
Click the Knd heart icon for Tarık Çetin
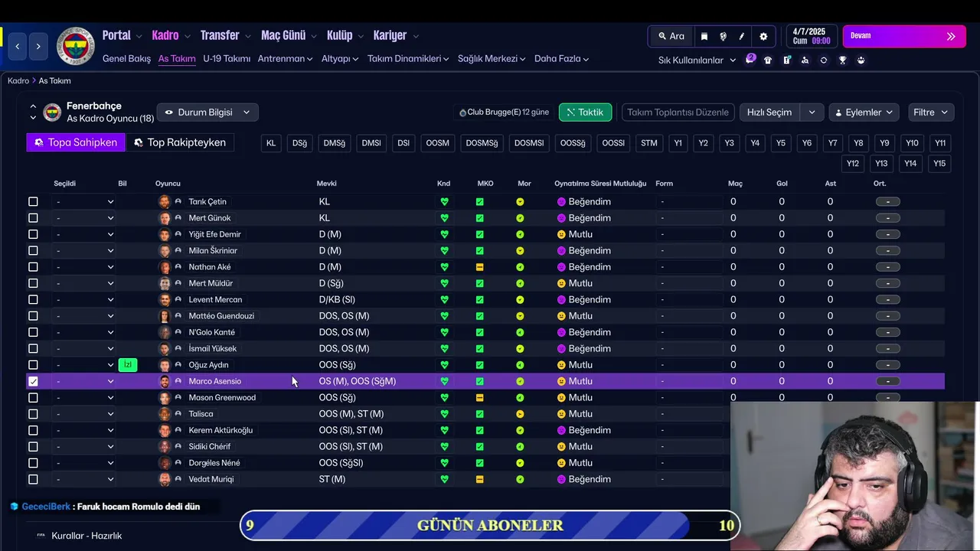point(444,202)
